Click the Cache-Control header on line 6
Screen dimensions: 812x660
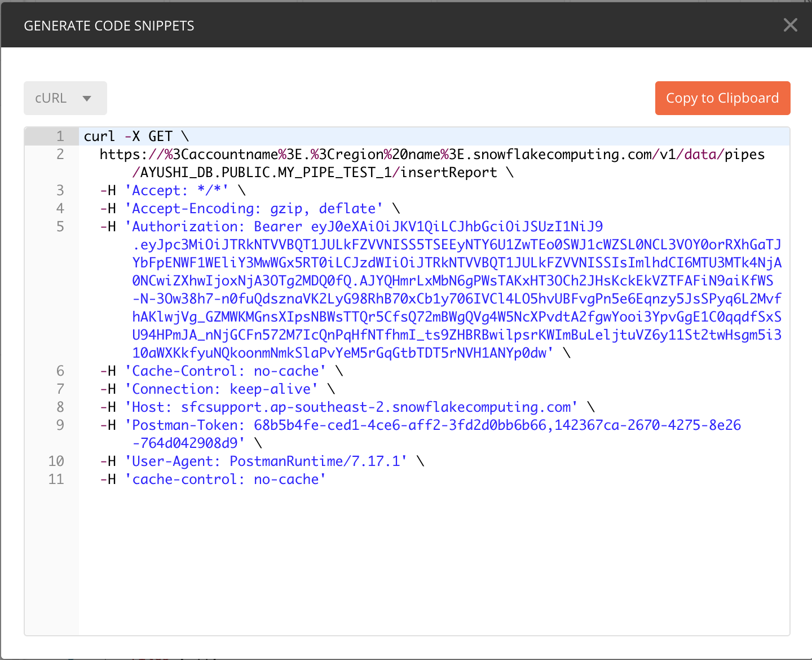(x=226, y=371)
